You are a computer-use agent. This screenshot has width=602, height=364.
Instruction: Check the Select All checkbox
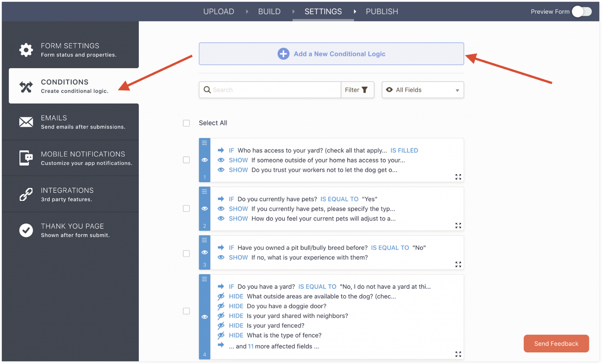click(x=186, y=123)
